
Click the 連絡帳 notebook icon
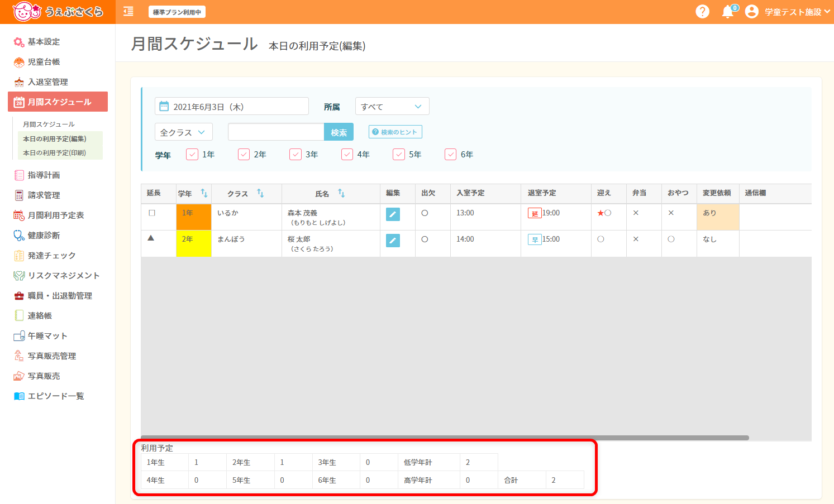[x=19, y=316]
